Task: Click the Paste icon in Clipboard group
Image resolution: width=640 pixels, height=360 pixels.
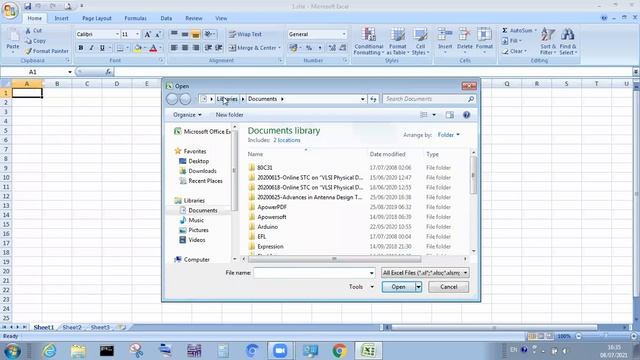Action: [13, 41]
